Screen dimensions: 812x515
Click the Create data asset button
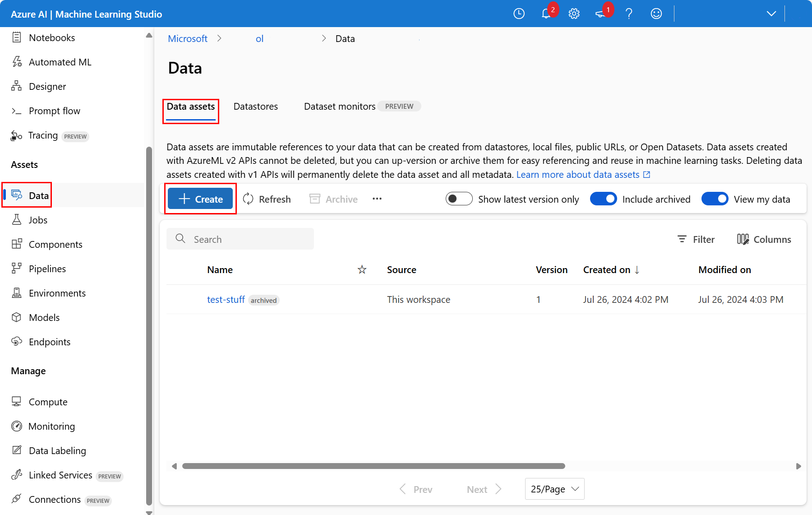[200, 199]
